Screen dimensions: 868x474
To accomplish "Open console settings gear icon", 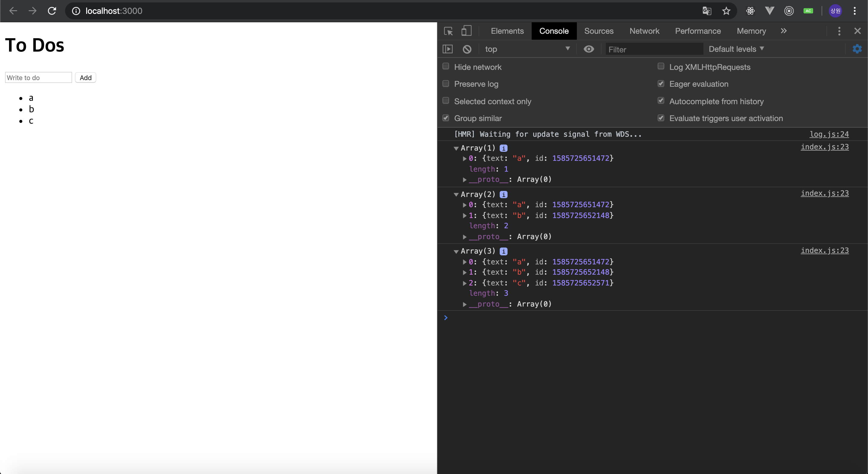I will (x=857, y=49).
